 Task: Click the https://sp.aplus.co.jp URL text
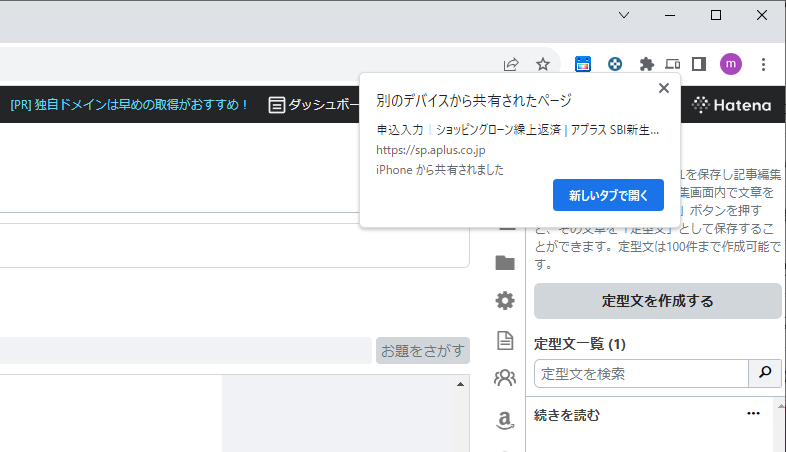pyautogui.click(x=431, y=150)
